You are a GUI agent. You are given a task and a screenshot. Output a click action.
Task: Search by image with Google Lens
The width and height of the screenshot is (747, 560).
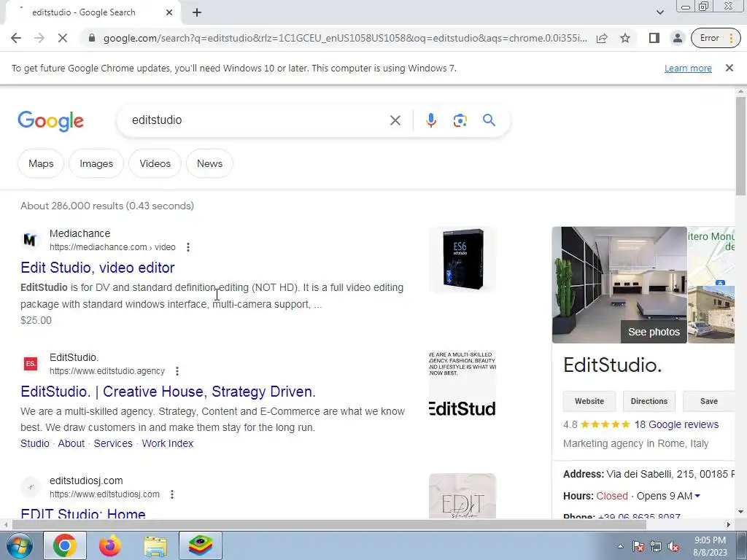460,120
